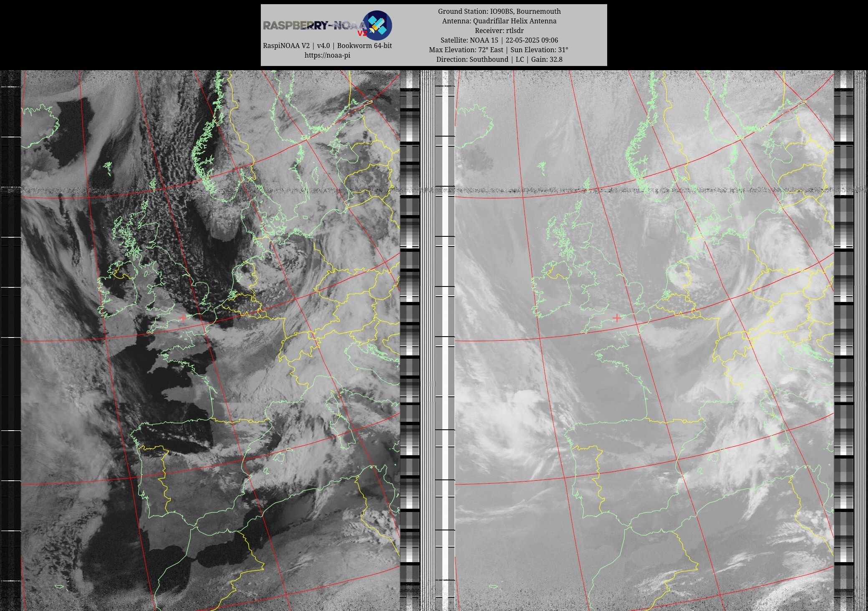
Task: Click the https://noaa-pi link text
Action: (327, 55)
